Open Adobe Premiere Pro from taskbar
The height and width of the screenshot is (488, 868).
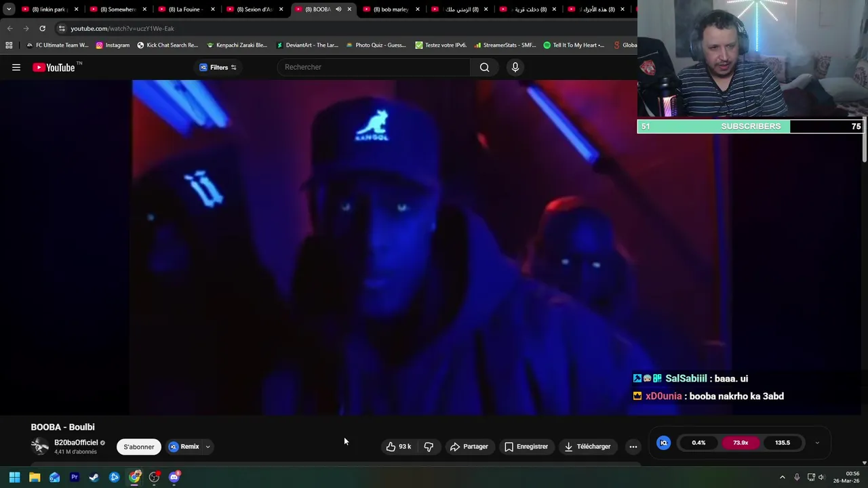pyautogui.click(x=75, y=477)
